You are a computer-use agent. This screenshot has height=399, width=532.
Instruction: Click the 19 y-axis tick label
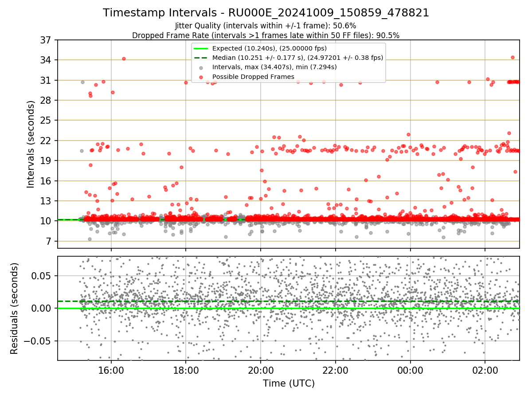click(x=47, y=160)
